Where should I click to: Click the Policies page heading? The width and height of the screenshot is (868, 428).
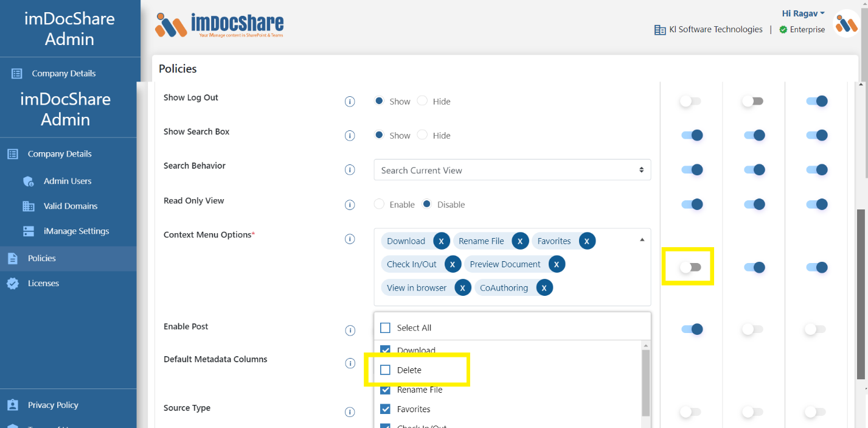click(178, 69)
